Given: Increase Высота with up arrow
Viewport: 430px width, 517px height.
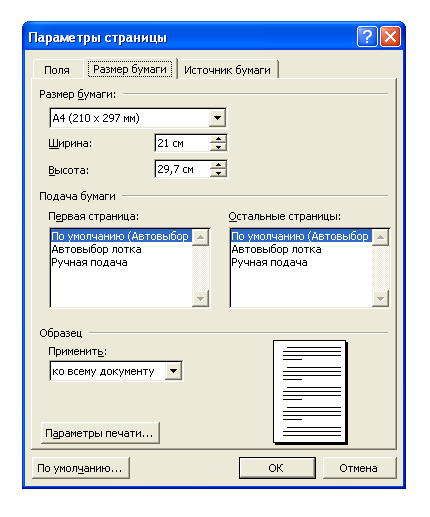Looking at the screenshot, I should (218, 165).
